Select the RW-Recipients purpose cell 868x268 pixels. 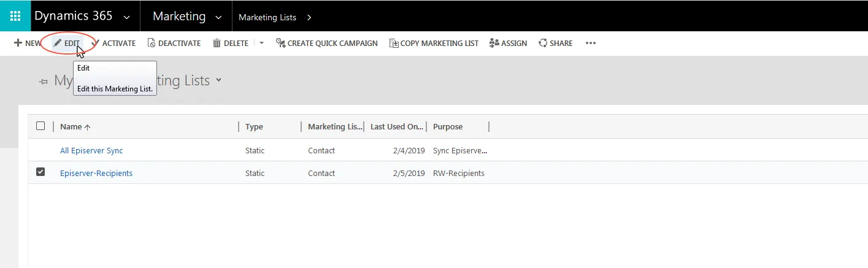459,173
